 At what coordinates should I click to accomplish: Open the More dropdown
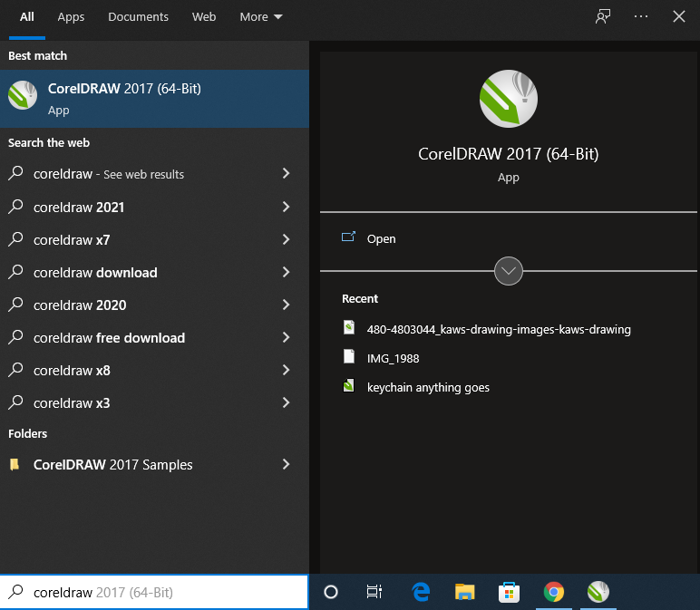(x=261, y=17)
